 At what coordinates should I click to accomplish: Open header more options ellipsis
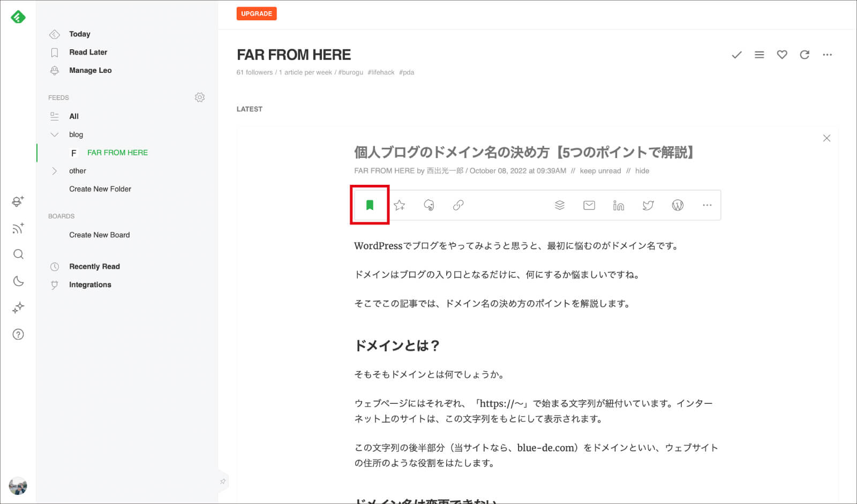tap(828, 55)
